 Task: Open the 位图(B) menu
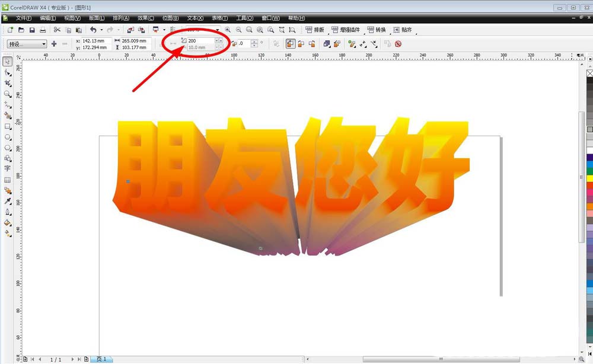click(x=170, y=18)
